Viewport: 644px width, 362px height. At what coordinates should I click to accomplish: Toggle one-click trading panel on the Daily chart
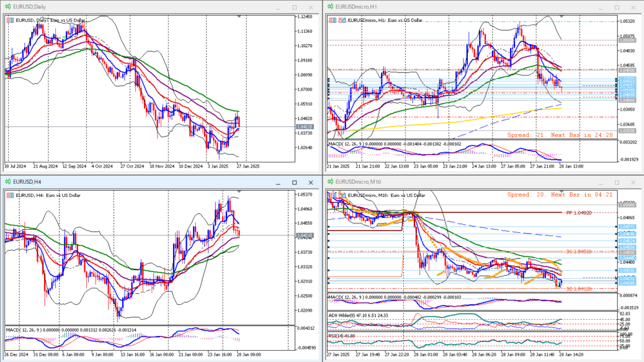click(x=10, y=20)
